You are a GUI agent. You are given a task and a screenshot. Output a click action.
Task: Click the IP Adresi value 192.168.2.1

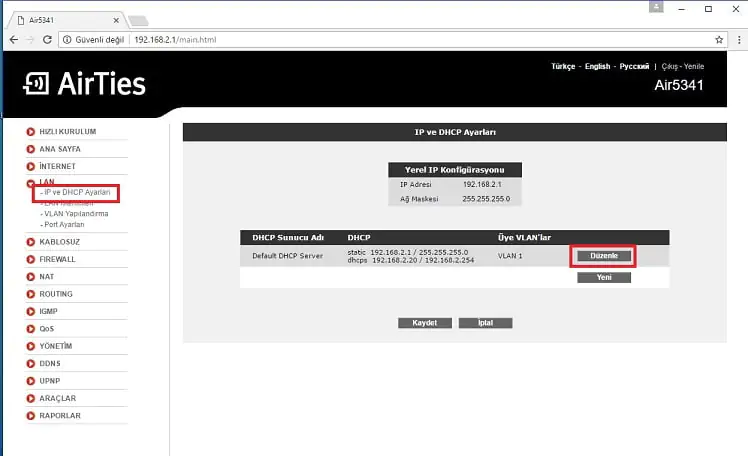point(482,184)
